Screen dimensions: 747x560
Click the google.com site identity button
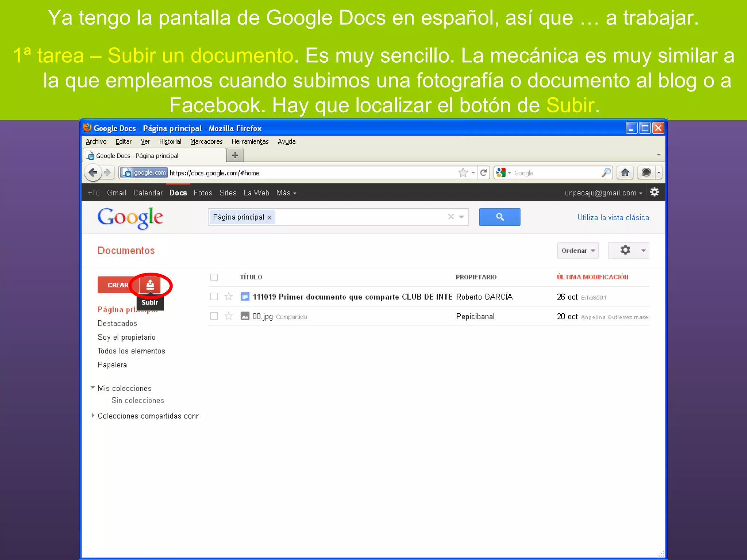pos(144,172)
